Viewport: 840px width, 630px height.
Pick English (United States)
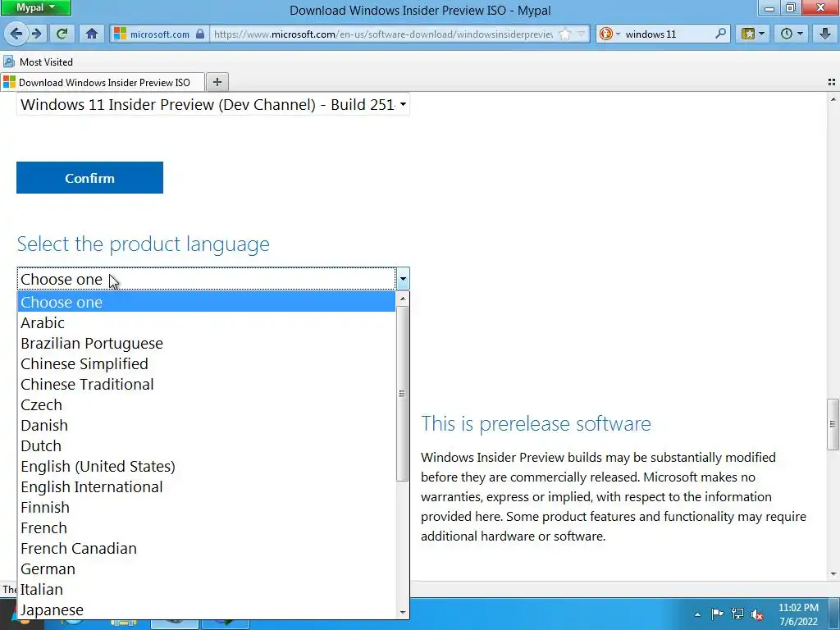206,467
